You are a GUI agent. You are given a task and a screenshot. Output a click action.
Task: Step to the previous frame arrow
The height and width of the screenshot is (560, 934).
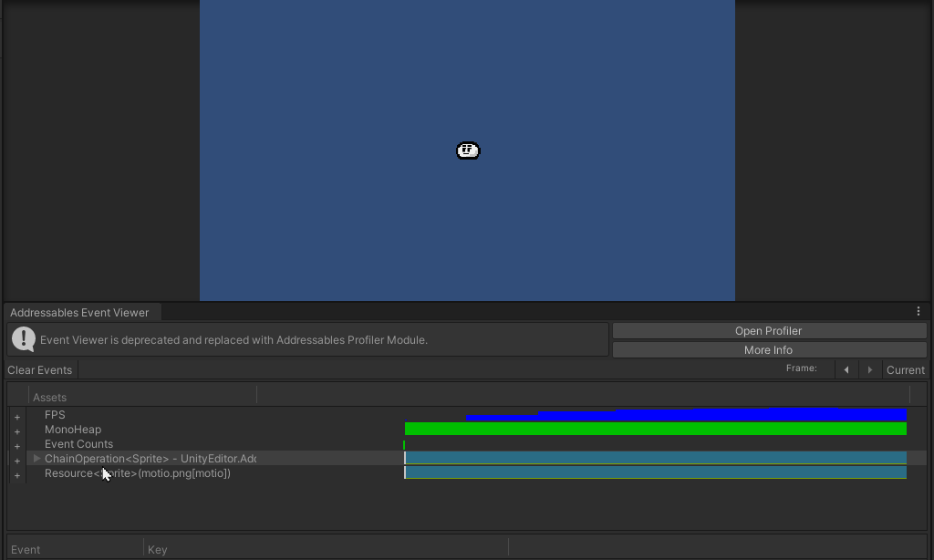(846, 369)
